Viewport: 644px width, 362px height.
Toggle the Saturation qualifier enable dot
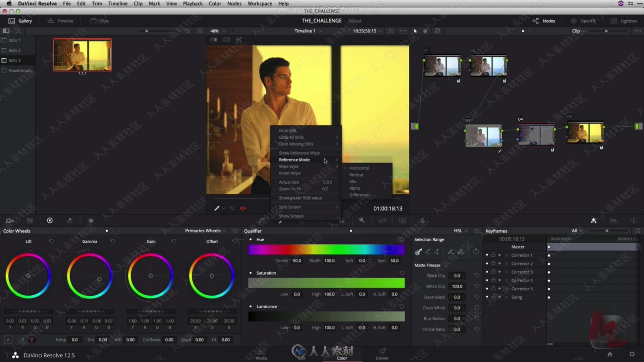pyautogui.click(x=251, y=273)
